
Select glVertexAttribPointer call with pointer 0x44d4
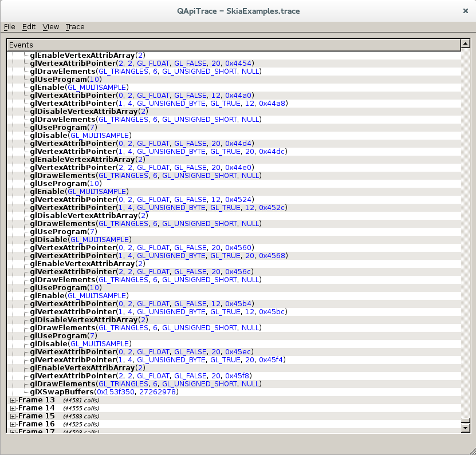pyautogui.click(x=142, y=144)
